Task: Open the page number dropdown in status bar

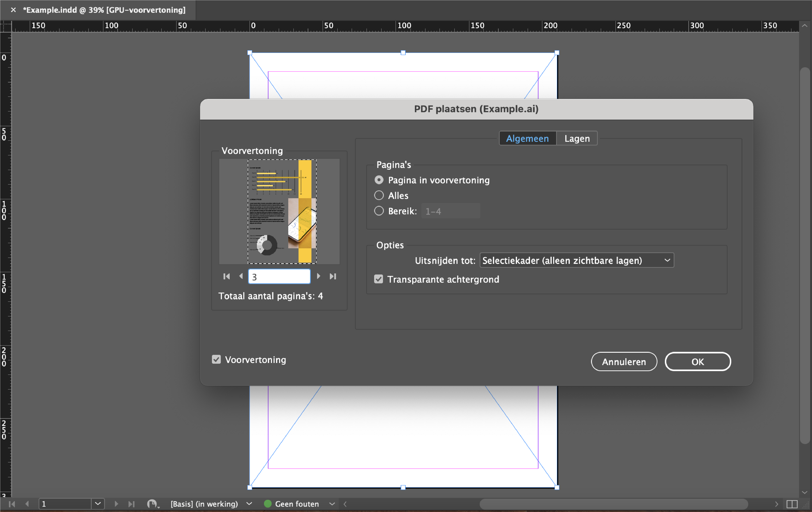Action: 97,504
